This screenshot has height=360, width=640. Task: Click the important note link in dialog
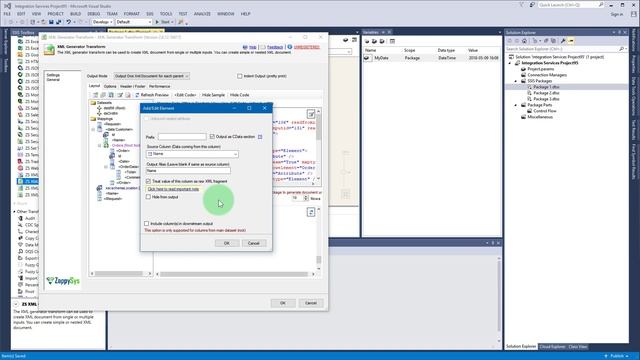point(173,189)
